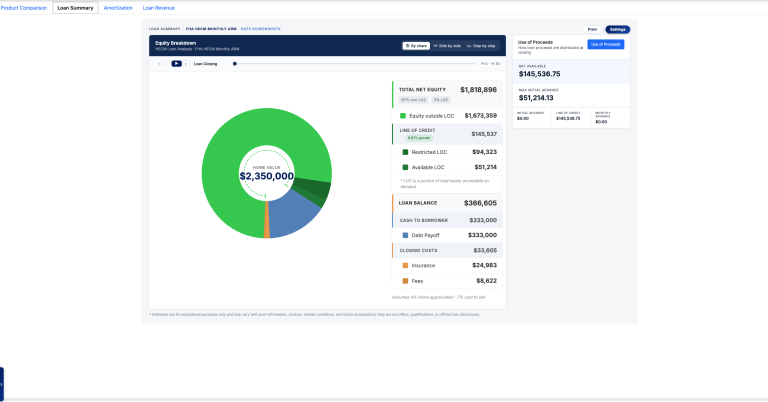Click the Insurance $24,983 amount
Viewport: 768px width, 402px height.
[x=484, y=265]
